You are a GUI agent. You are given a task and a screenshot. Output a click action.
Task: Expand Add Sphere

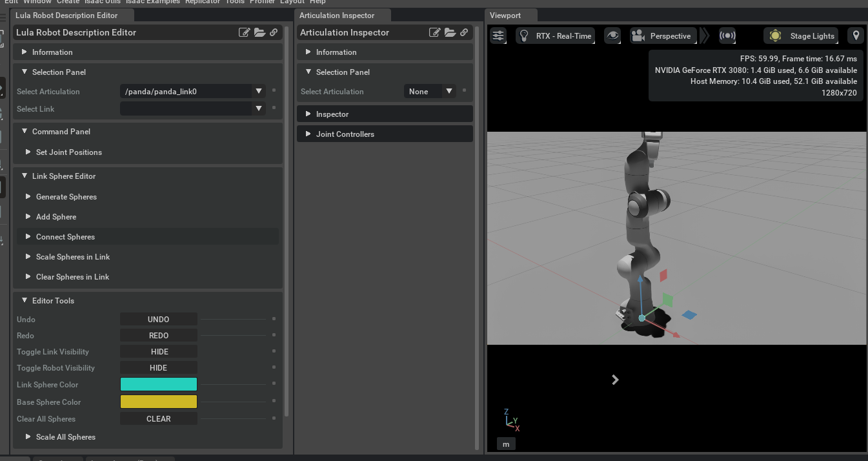[x=149, y=217]
